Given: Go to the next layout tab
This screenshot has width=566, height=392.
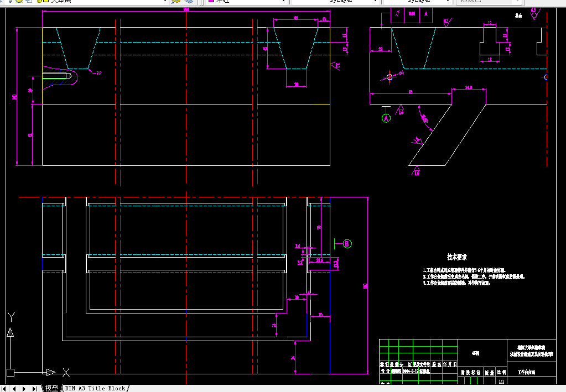Looking at the screenshot, I should click(24, 389).
